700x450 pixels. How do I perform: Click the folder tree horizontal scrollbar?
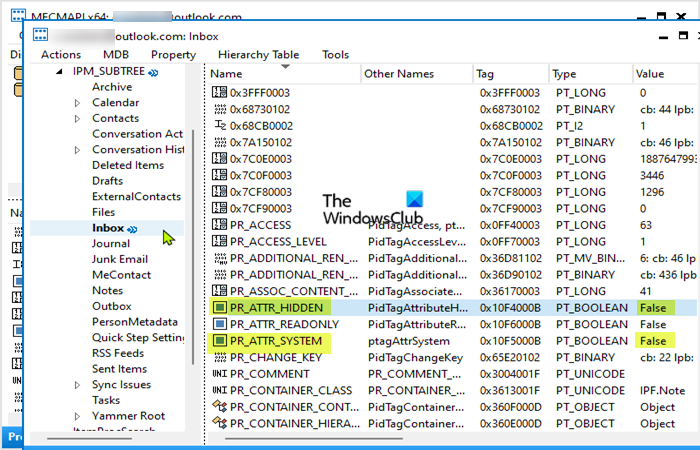pos(89,438)
